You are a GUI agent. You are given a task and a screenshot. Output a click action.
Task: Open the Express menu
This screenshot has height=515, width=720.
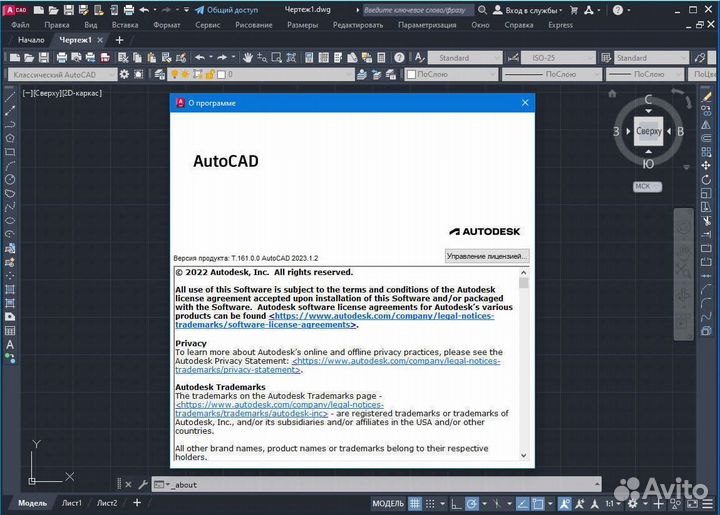(x=560, y=25)
